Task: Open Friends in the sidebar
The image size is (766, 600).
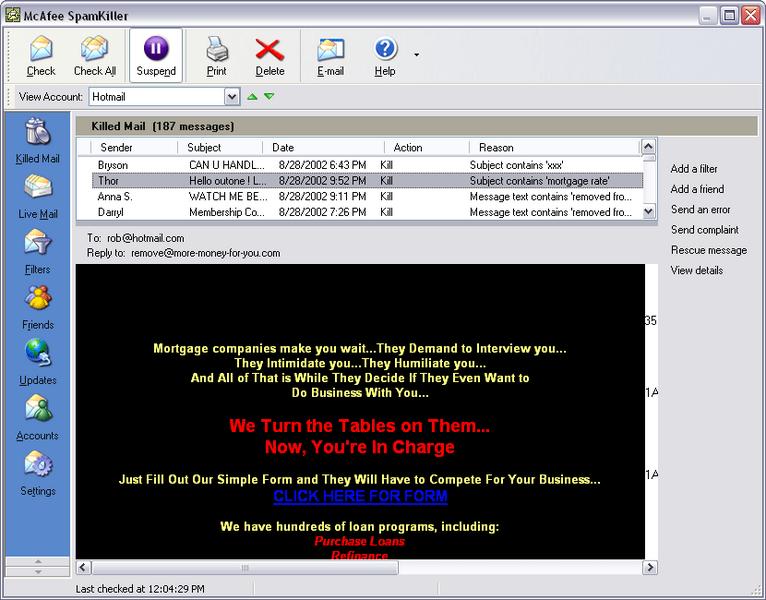Action: point(38,307)
